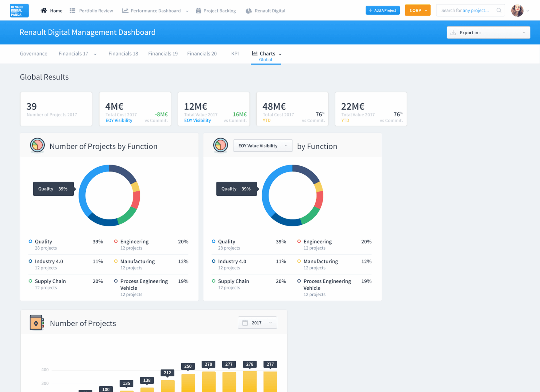Click the orange CORP button

[x=417, y=11]
